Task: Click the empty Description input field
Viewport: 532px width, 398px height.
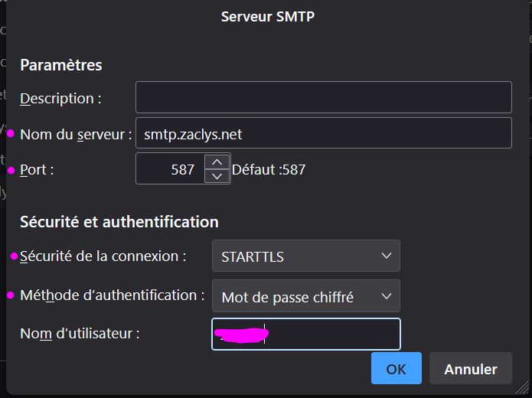Action: pyautogui.click(x=323, y=98)
